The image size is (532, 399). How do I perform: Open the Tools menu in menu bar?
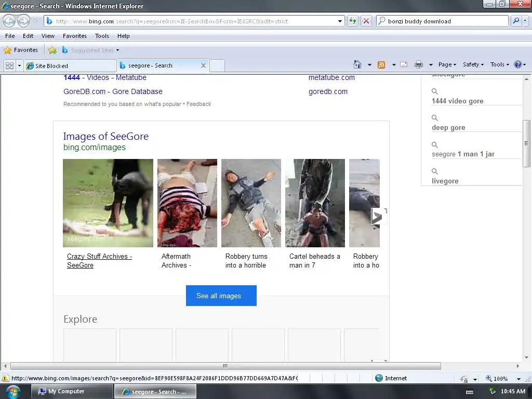pyautogui.click(x=102, y=36)
